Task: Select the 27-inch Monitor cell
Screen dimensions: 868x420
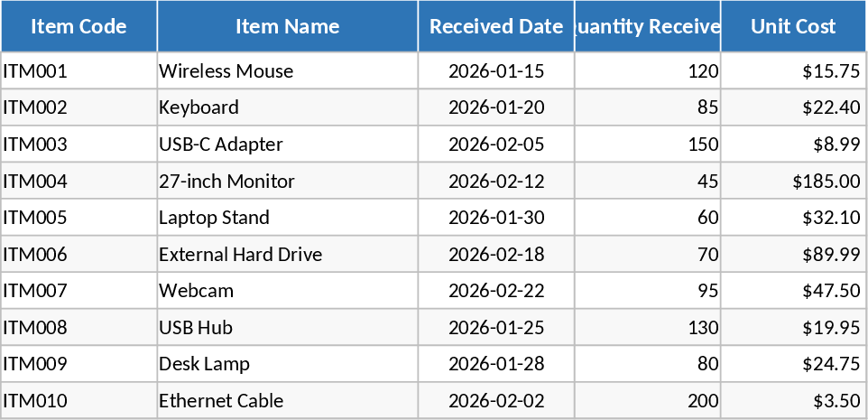Action: (287, 182)
